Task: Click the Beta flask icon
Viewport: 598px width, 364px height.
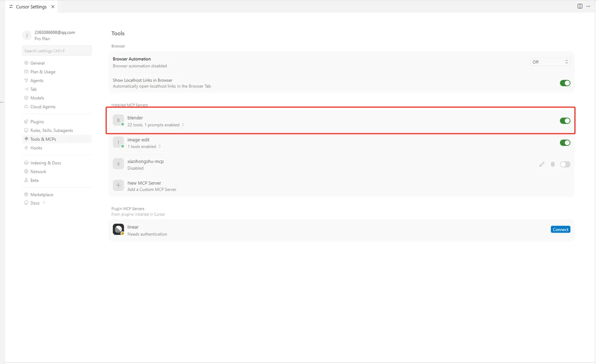Action: pos(26,181)
